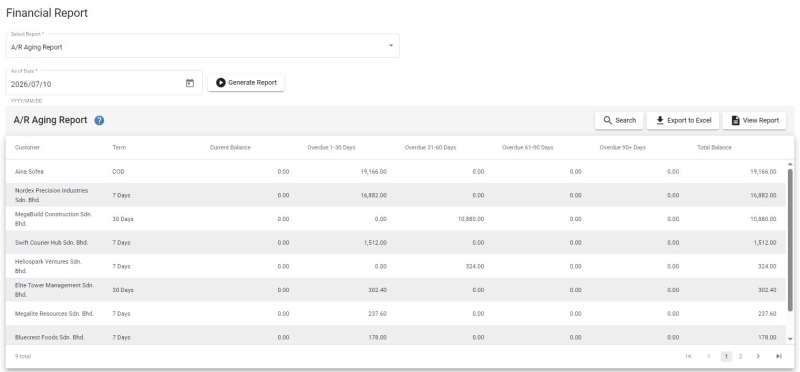Select the Aina Sofea customer row
800x372 pixels.
click(396, 171)
